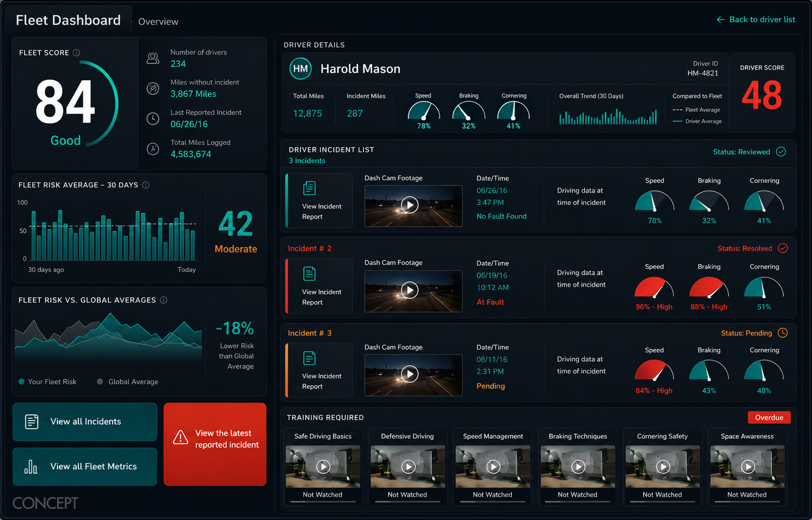The height and width of the screenshot is (520, 812).
Task: Click the document icon on View all Incidents
Action: pos(32,422)
